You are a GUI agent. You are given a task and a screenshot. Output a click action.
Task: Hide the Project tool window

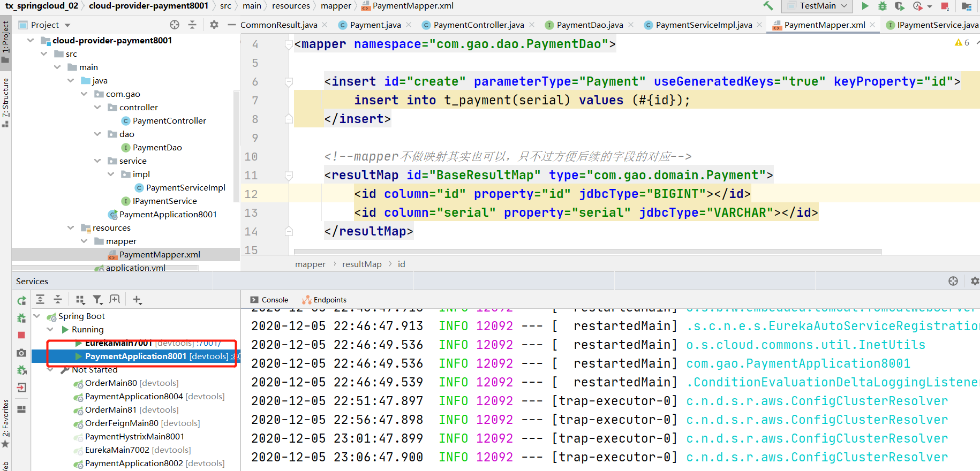(231, 25)
